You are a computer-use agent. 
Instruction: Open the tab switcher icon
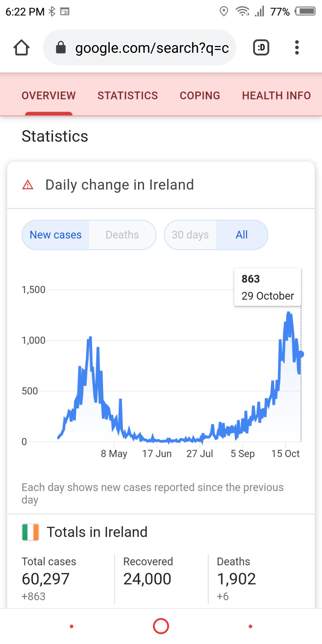[x=261, y=48]
